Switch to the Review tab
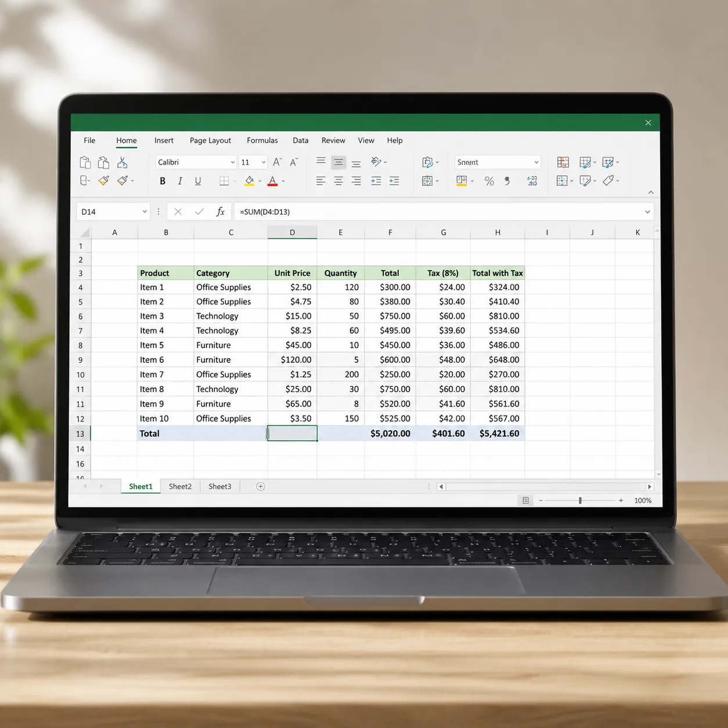 [x=333, y=140]
